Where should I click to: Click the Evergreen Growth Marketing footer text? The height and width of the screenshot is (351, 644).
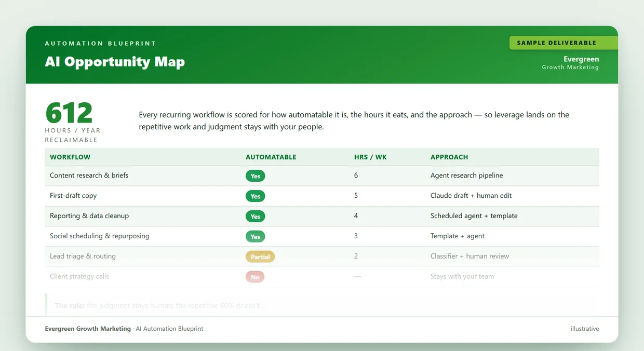click(x=88, y=329)
